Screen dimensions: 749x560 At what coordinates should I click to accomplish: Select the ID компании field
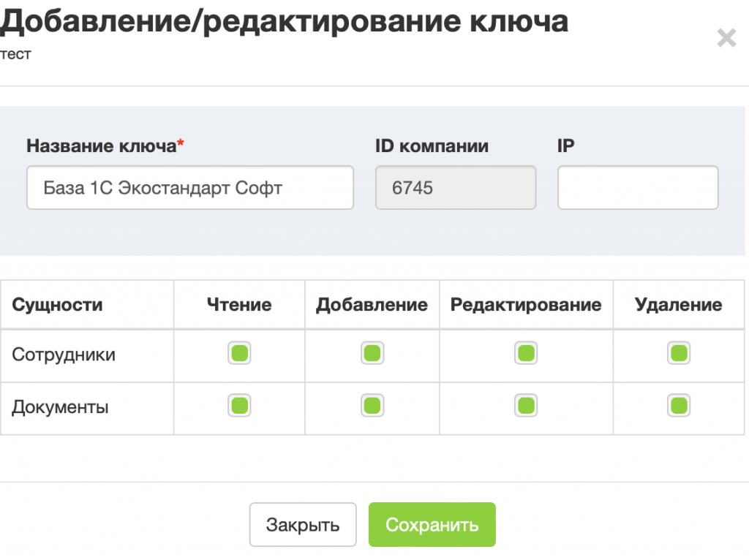(456, 188)
